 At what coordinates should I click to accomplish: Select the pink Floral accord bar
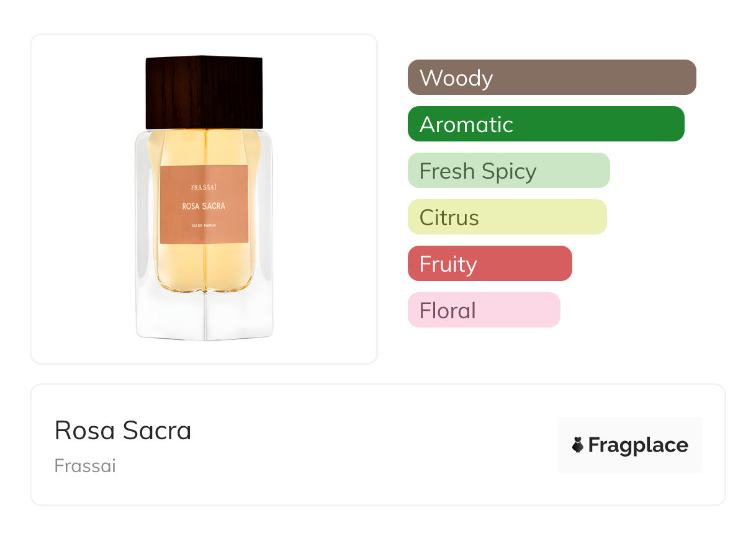[484, 310]
